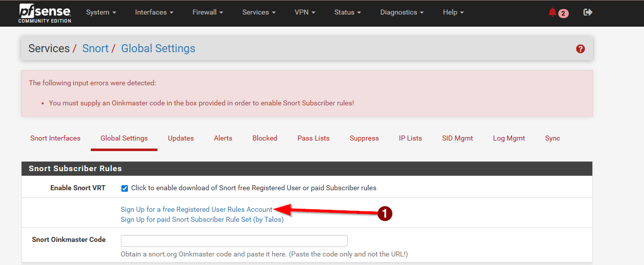Open the Services menu
The image size is (644, 265).
(259, 13)
